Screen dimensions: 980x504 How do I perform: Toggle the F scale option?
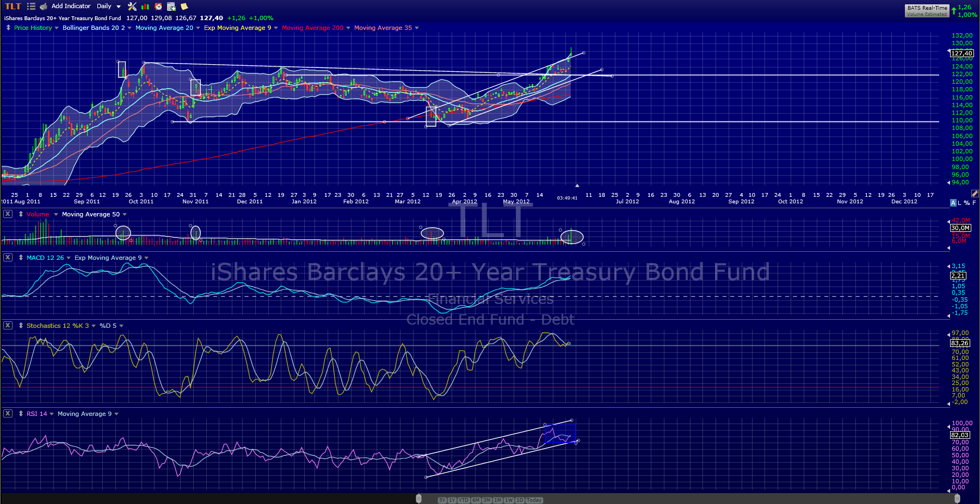click(974, 203)
